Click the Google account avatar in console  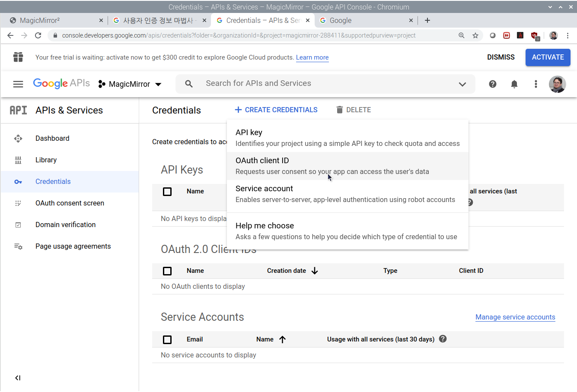[558, 84]
